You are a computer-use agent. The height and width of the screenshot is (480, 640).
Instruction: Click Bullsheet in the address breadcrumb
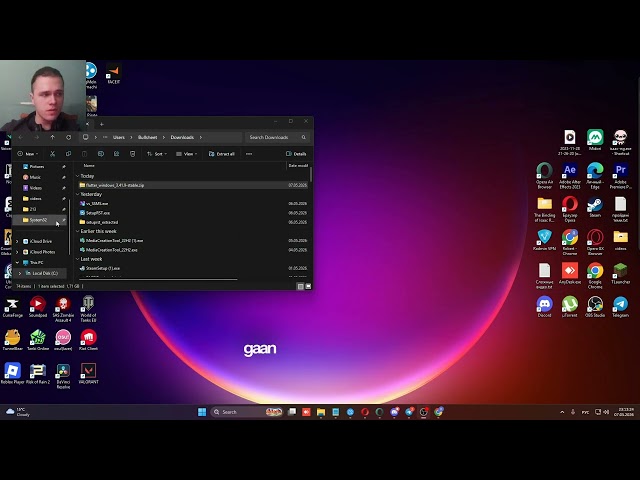pos(147,137)
